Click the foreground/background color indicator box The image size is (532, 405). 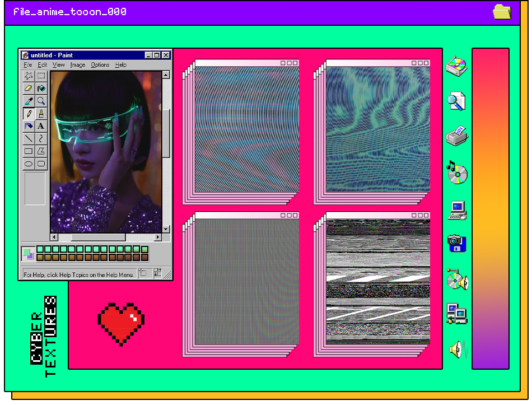pos(28,254)
